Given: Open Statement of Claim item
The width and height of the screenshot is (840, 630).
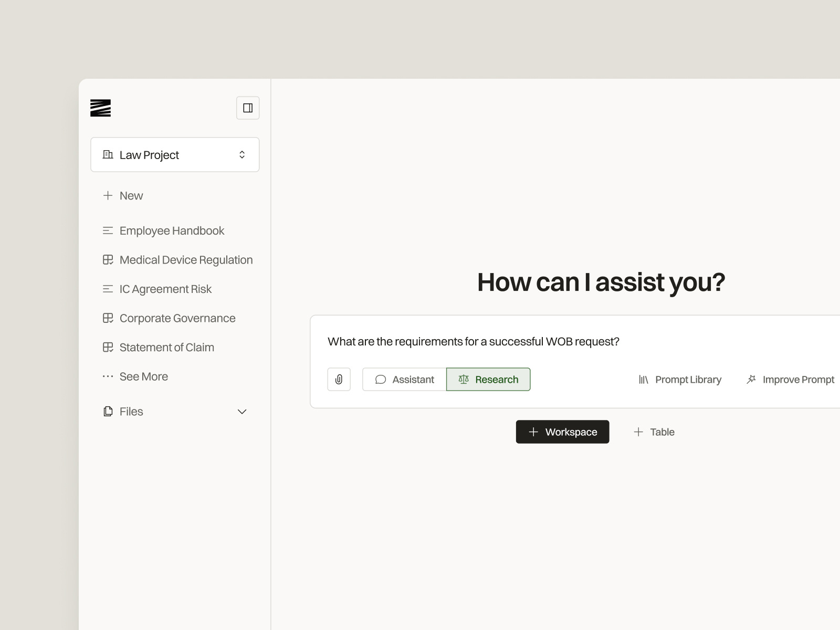Looking at the screenshot, I should click(158, 347).
